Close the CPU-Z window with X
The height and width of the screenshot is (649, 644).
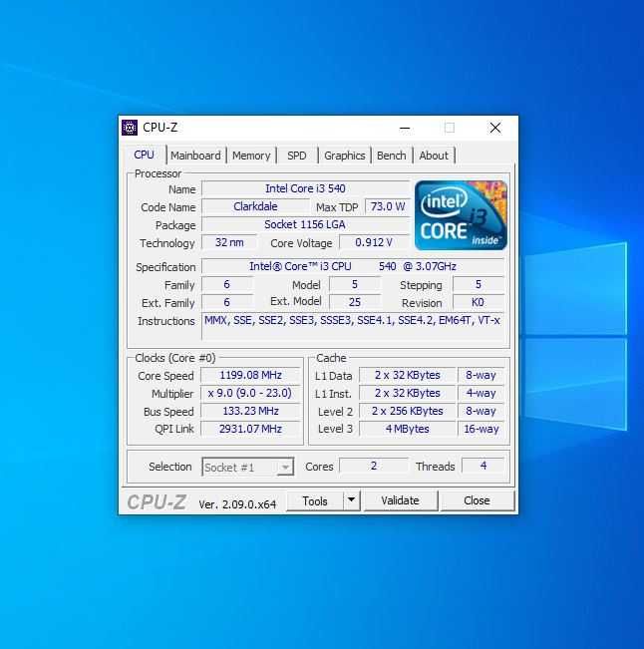point(495,128)
